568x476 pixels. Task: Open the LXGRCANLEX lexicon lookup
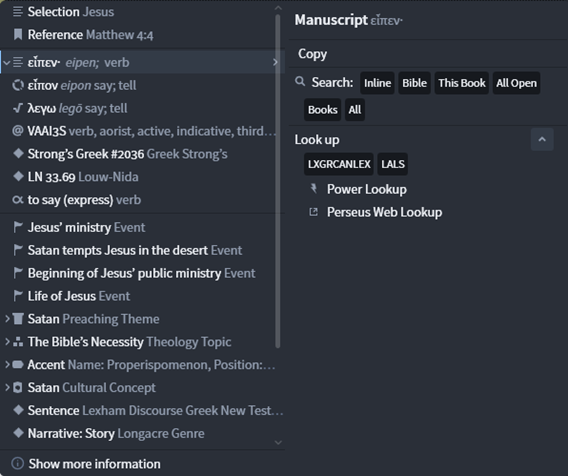(339, 164)
